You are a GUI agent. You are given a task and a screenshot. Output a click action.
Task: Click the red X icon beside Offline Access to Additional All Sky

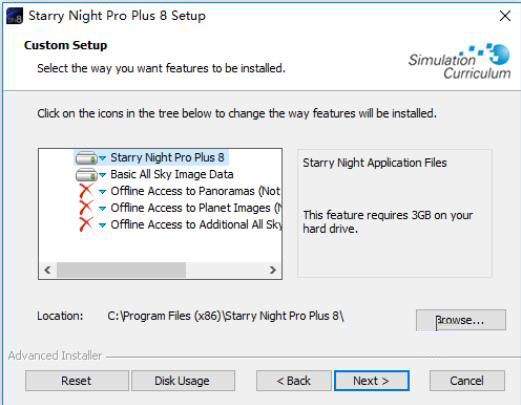point(86,224)
